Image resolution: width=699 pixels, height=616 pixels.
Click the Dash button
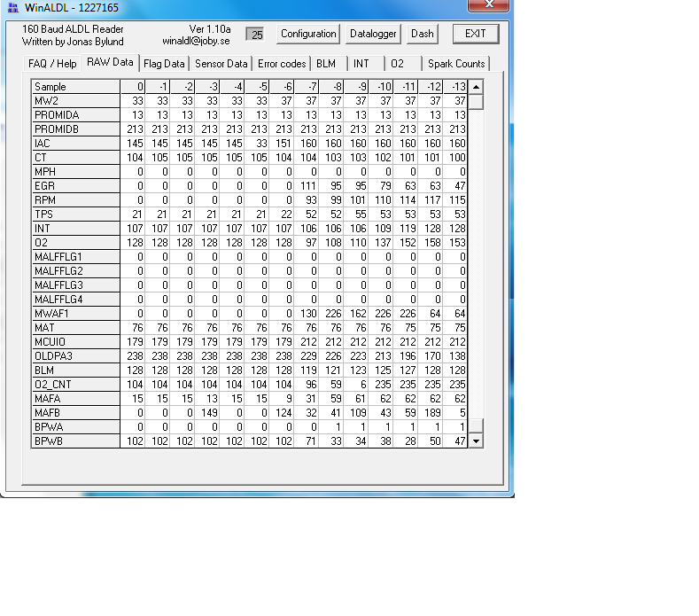[423, 34]
